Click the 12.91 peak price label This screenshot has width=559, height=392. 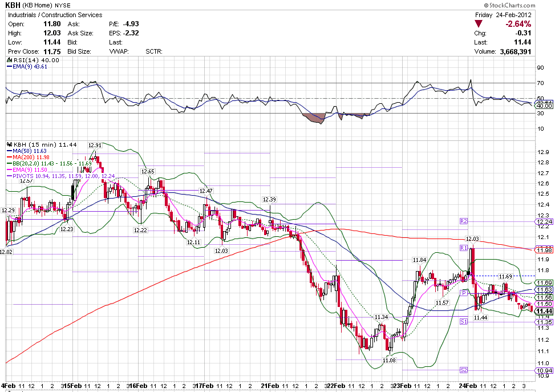point(95,145)
